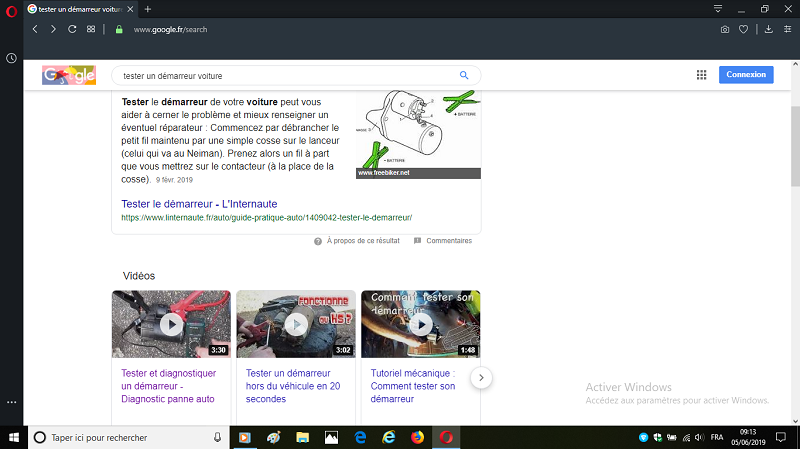Open sidebar setup three-dots menu
The height and width of the screenshot is (449, 800).
(11, 402)
